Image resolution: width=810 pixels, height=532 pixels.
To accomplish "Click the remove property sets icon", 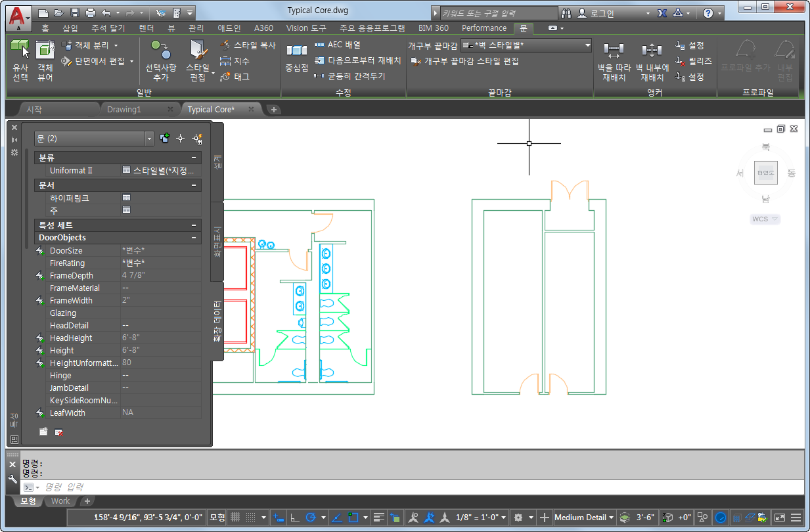I will tap(59, 432).
